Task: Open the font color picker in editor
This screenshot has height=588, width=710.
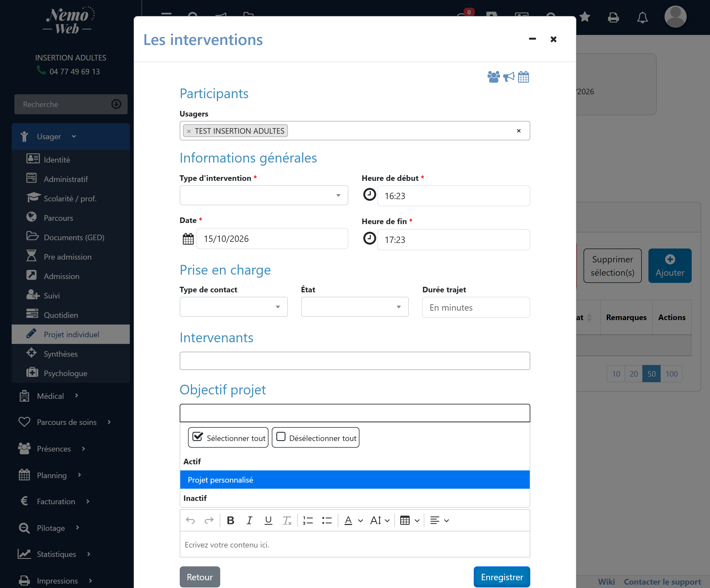Action: [x=353, y=520]
